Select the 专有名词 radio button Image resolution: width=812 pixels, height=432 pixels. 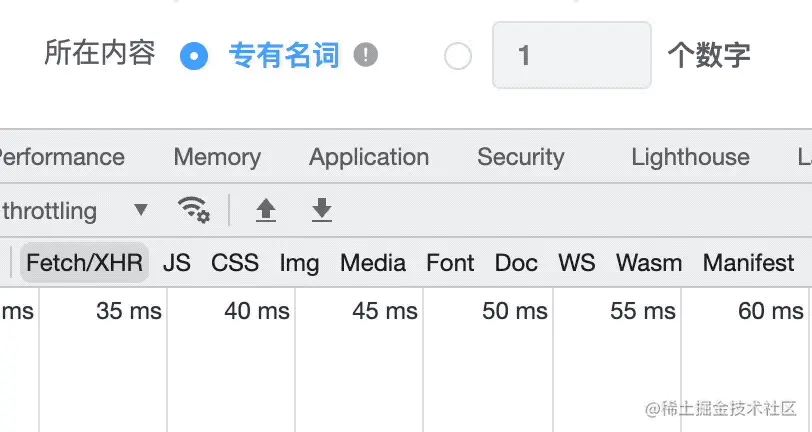pos(194,56)
